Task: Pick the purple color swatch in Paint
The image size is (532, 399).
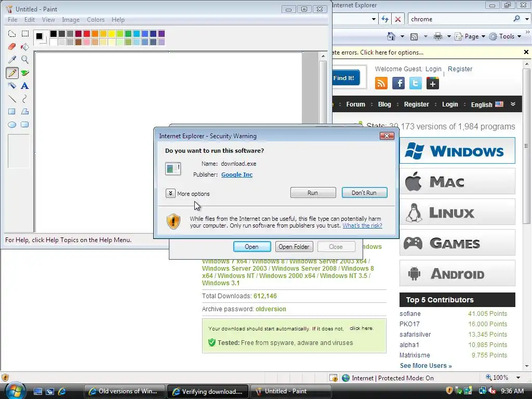Action: (x=162, y=34)
